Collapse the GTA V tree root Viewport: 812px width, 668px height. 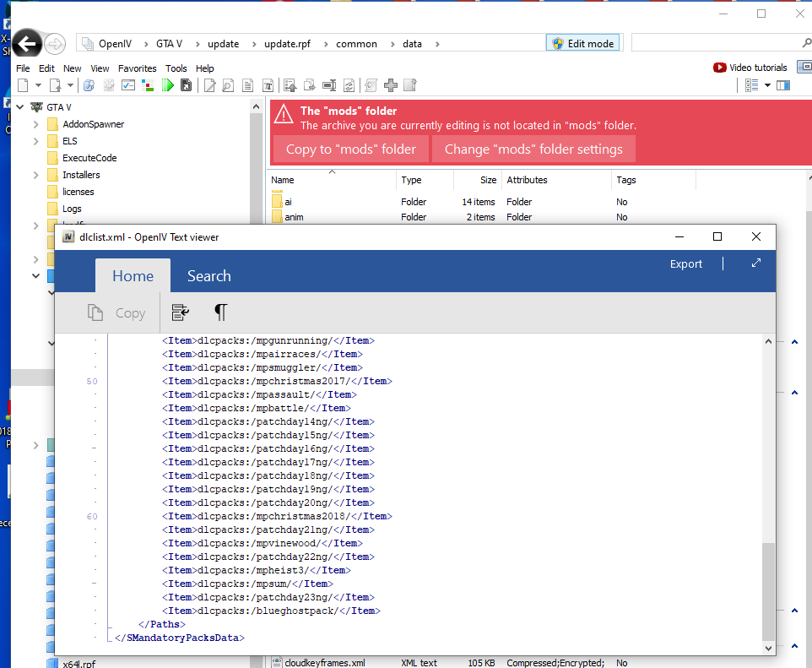pyautogui.click(x=20, y=107)
